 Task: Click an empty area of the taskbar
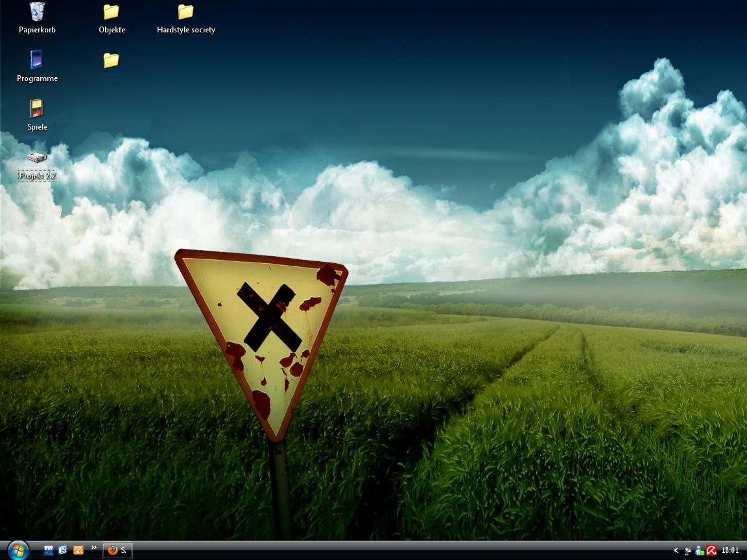tap(389, 551)
